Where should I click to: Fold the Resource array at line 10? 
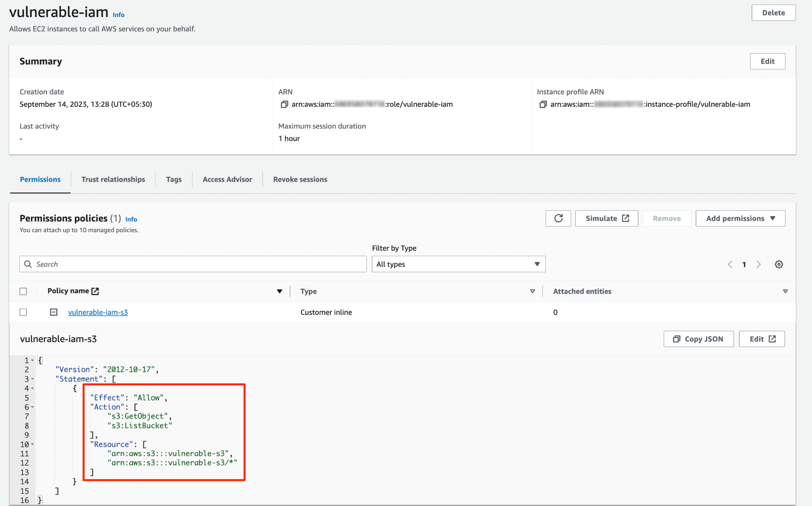pos(33,444)
